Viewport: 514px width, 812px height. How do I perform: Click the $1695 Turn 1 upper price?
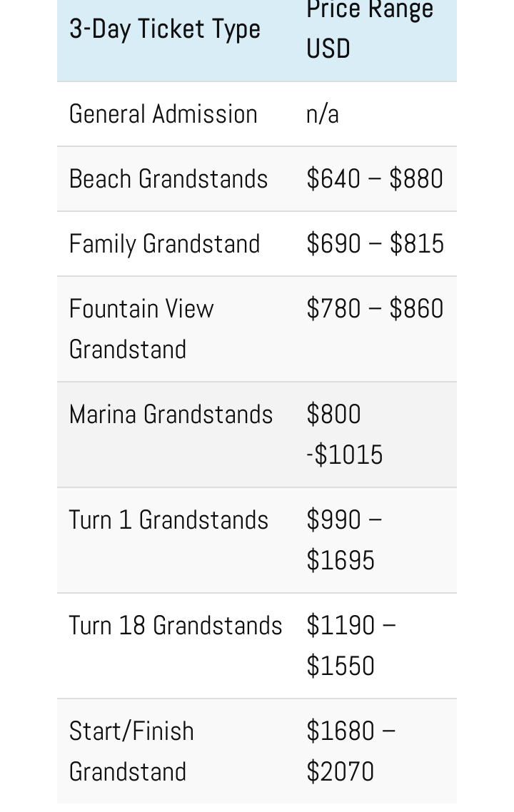coord(341,561)
